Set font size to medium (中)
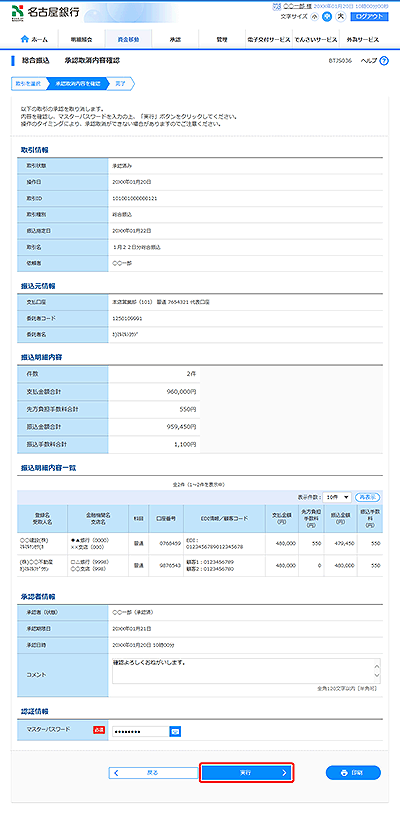 (327, 16)
